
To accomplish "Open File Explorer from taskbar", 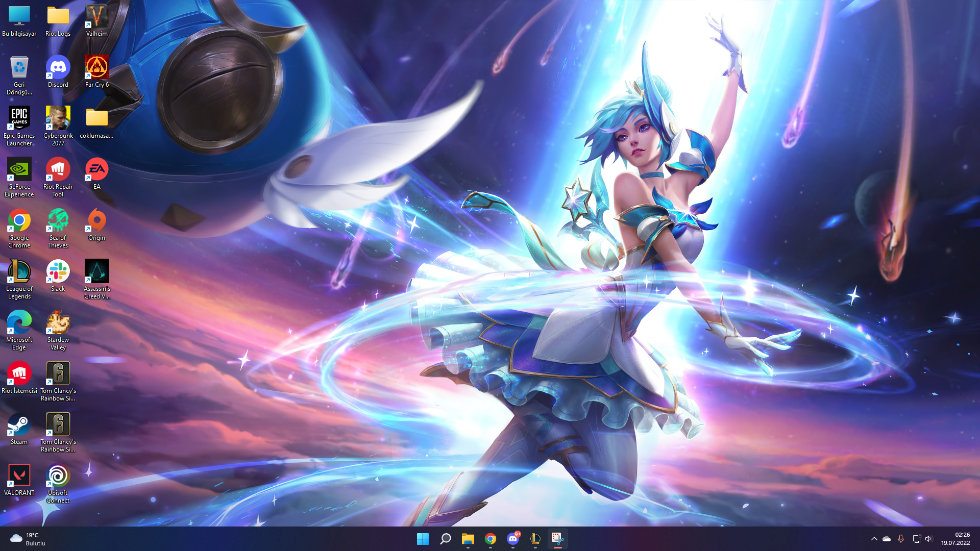I will click(468, 539).
